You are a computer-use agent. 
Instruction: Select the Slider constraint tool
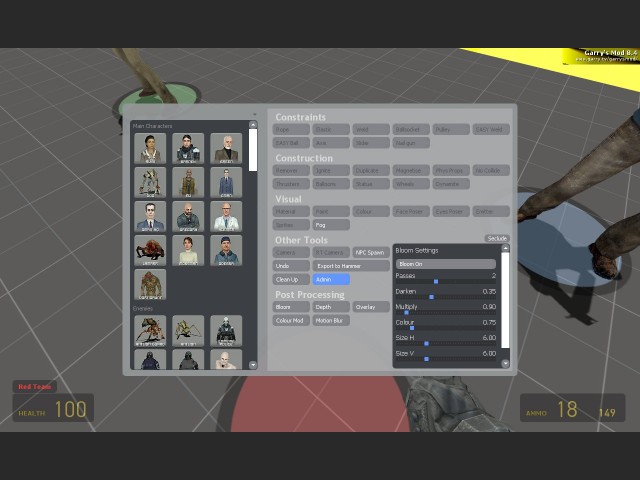[371, 143]
